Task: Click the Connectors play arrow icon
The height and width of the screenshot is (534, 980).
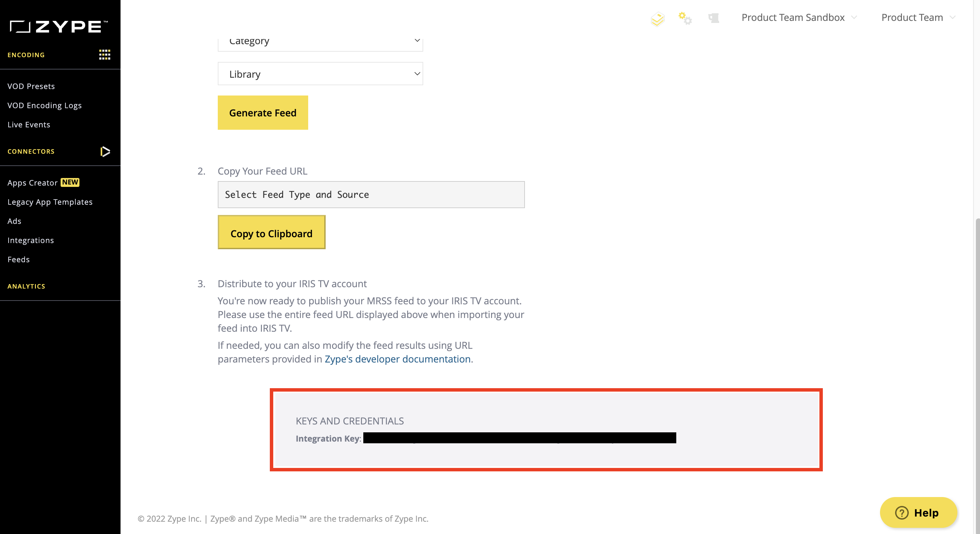Action: [105, 151]
